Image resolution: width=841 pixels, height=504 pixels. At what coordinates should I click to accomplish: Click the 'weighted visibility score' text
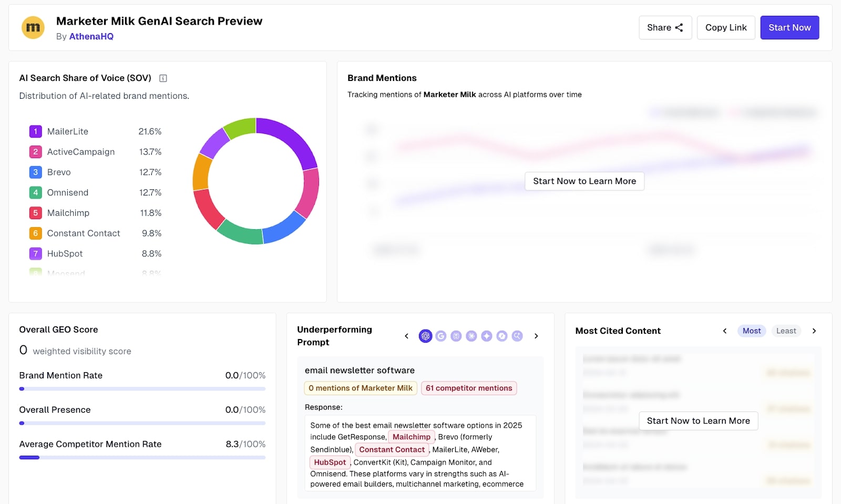tap(82, 351)
